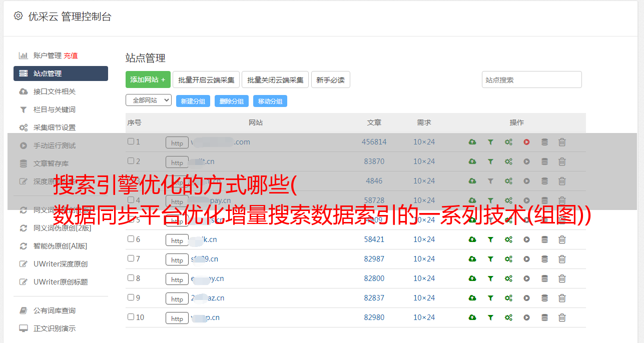Delete site 8 using the trash icon

562,278
